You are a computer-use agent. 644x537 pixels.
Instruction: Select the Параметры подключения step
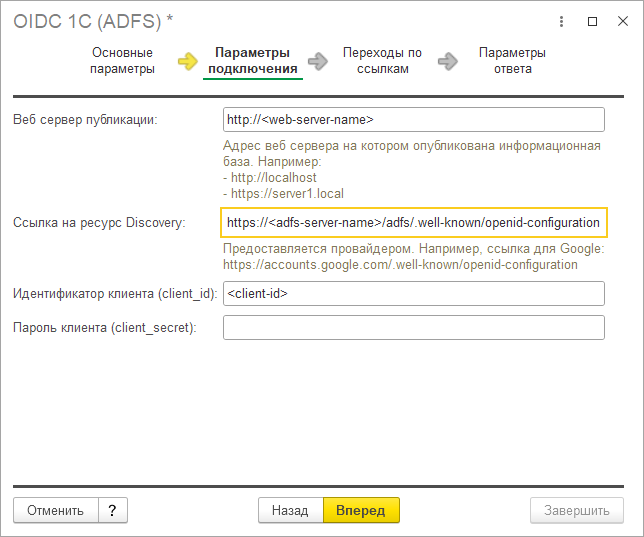pos(253,60)
